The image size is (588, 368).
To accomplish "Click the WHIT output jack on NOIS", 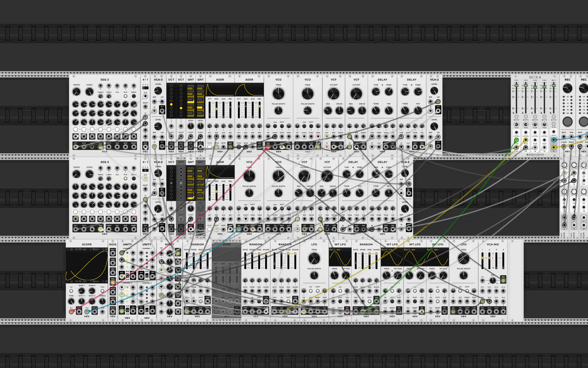I will 113,253.
